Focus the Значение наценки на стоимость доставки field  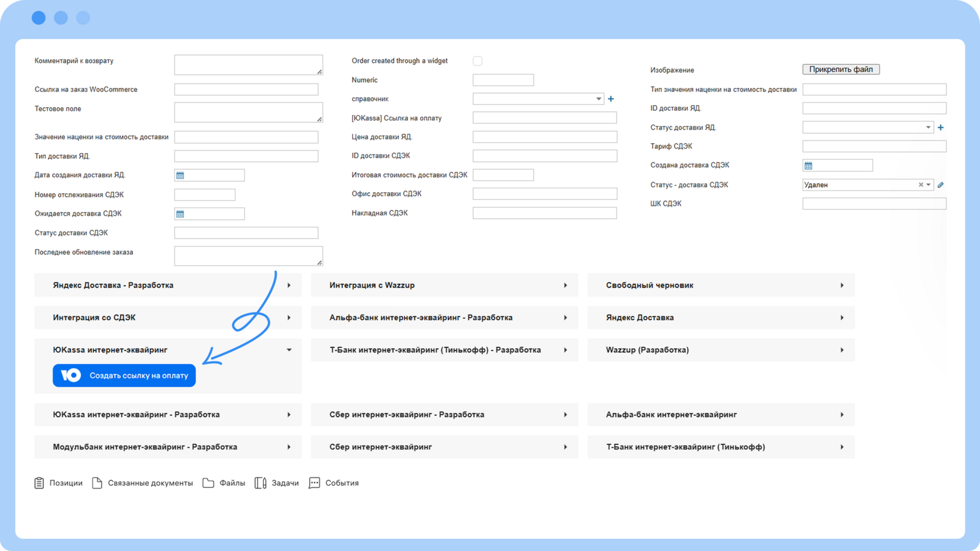click(x=246, y=137)
